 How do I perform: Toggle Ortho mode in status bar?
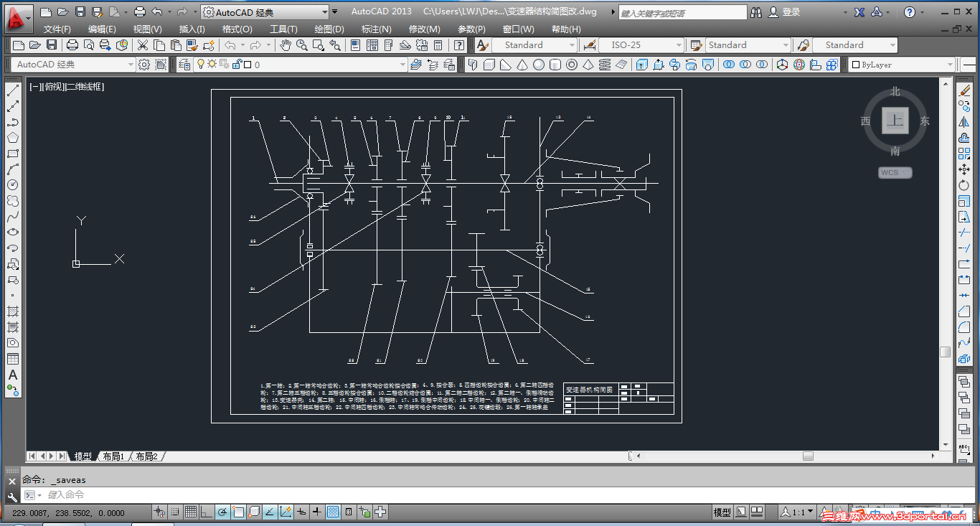207,512
